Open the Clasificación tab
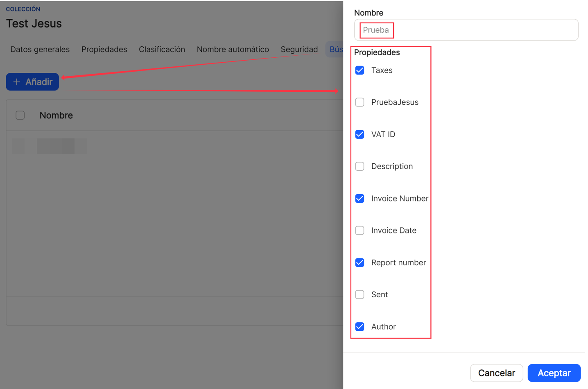Viewport: 588px width, 389px height. click(x=162, y=50)
